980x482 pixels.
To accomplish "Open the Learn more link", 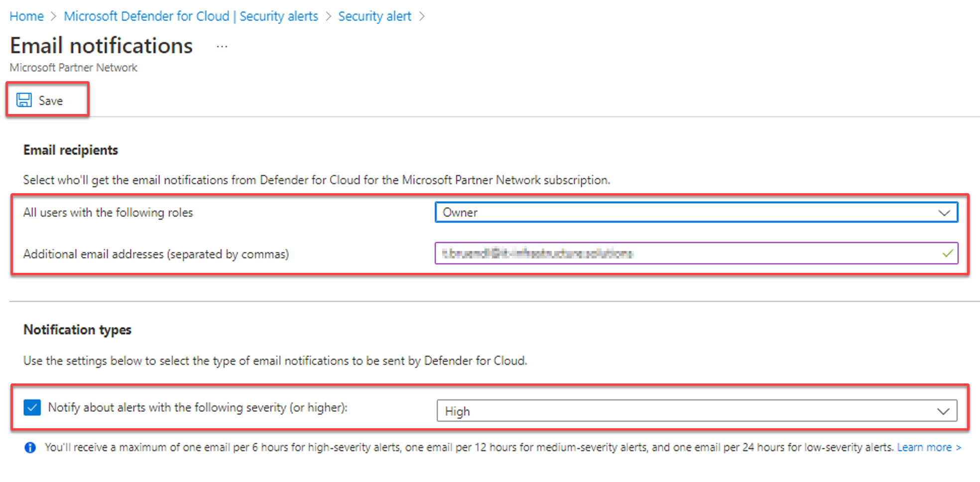I will click(929, 447).
